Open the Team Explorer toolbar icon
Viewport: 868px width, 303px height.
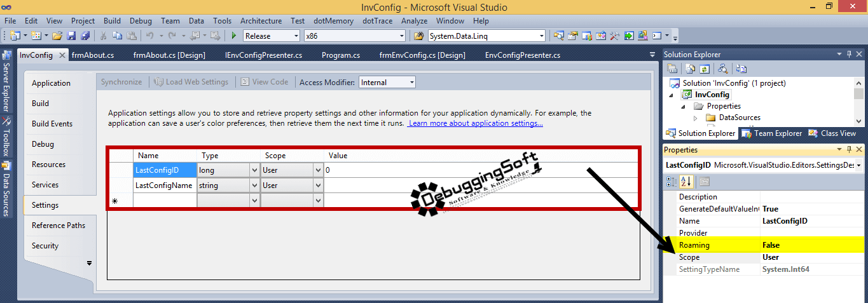(x=587, y=36)
